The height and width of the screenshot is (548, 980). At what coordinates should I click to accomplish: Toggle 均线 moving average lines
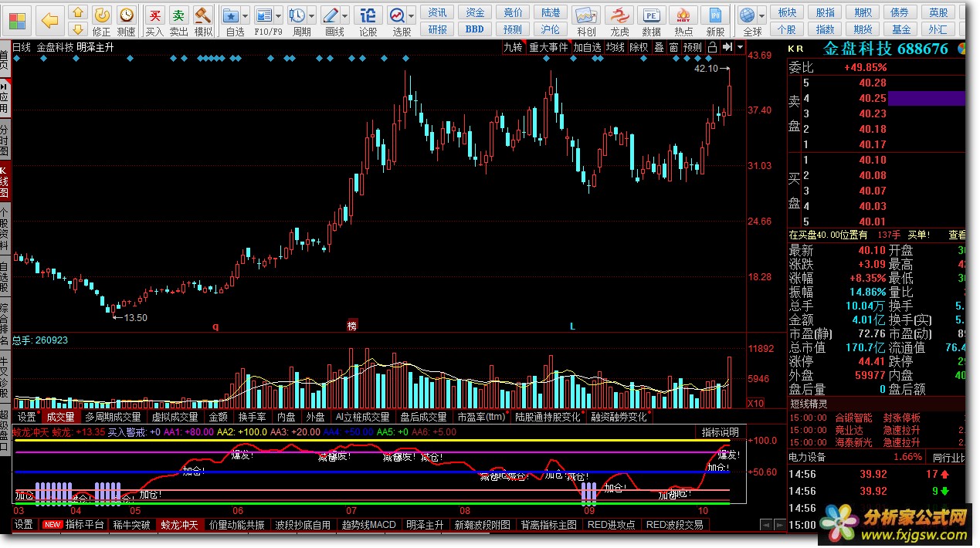pos(615,47)
